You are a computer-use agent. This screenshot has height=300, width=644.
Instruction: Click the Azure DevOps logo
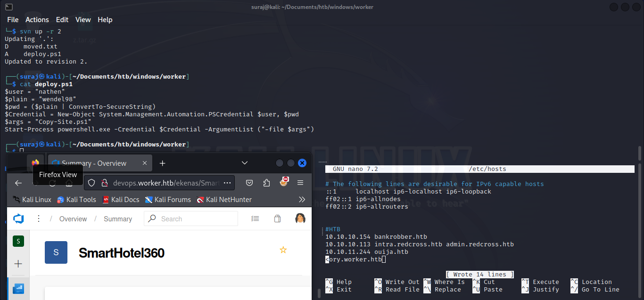[18, 219]
